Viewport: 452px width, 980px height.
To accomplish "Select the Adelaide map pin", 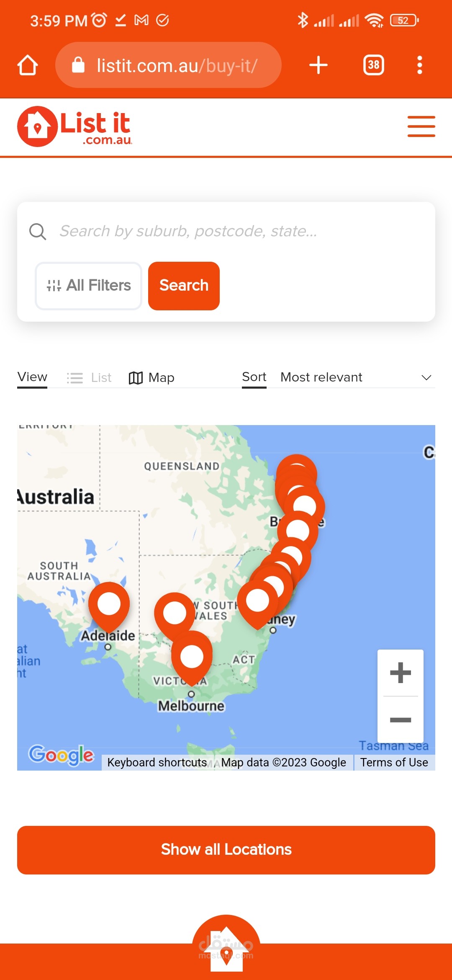I will coord(109,606).
